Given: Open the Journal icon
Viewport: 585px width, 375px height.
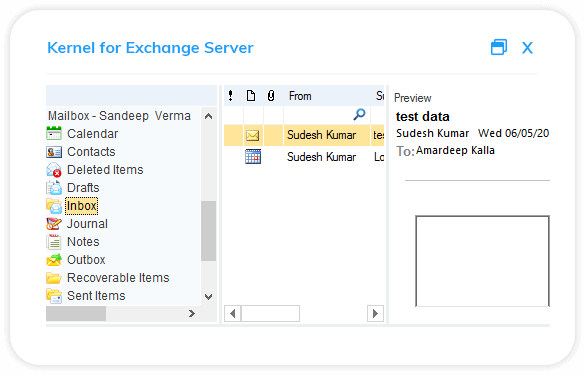Looking at the screenshot, I should [x=54, y=224].
